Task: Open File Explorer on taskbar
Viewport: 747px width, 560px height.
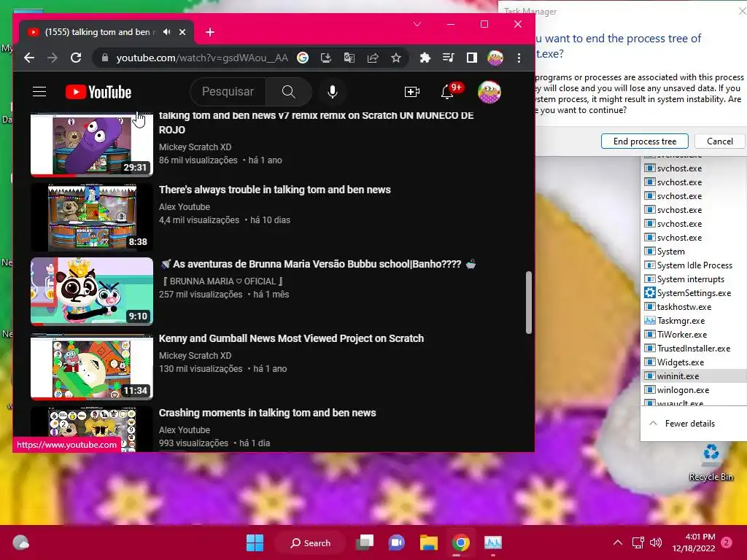Action: pyautogui.click(x=429, y=542)
